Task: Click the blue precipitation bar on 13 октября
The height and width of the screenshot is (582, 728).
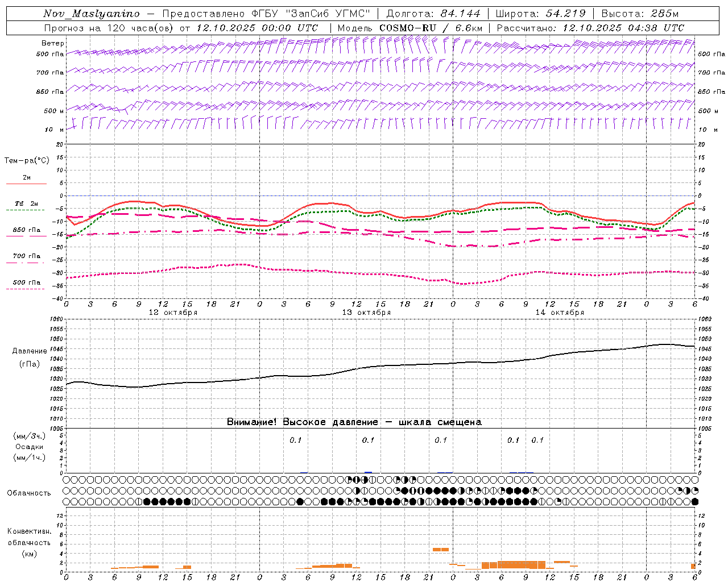Action: tap(368, 472)
